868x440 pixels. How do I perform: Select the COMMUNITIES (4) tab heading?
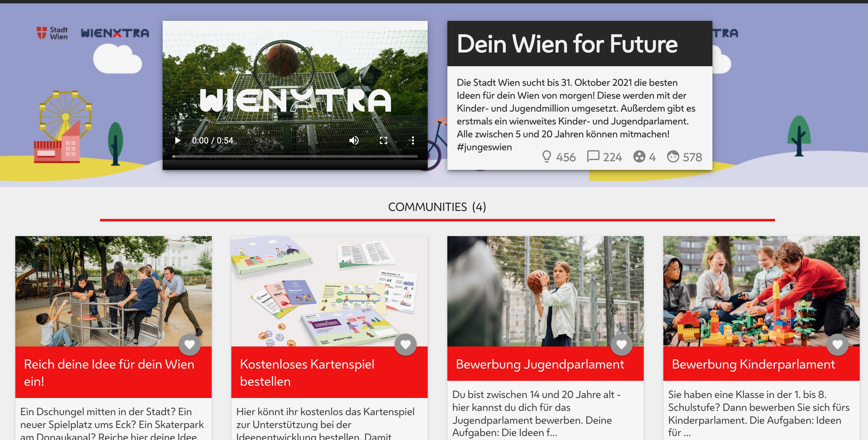click(437, 207)
